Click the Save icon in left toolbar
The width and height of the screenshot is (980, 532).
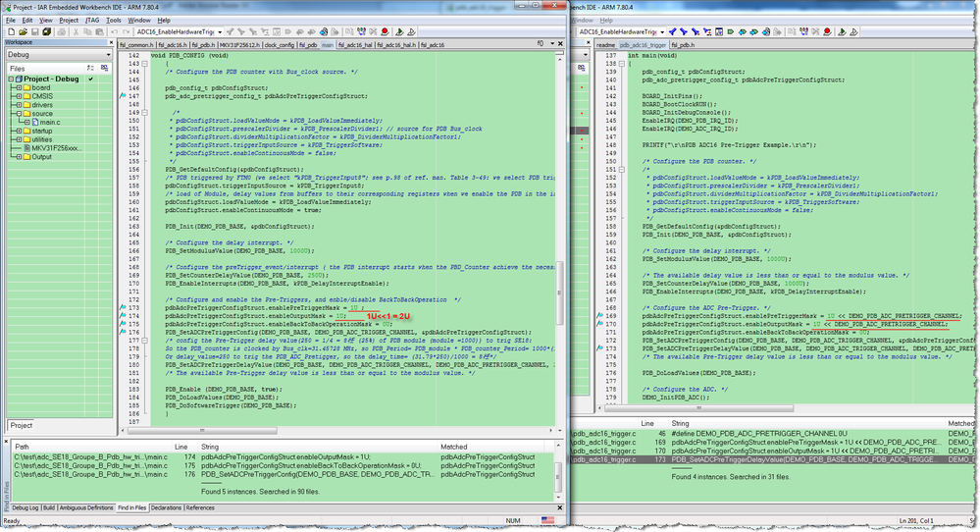pyautogui.click(x=34, y=31)
